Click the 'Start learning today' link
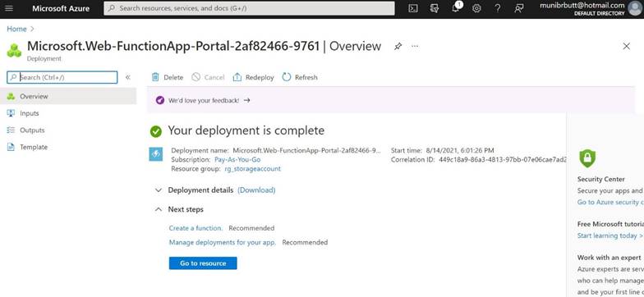Image resolution: width=644 pixels, height=297 pixels. pyautogui.click(x=609, y=235)
